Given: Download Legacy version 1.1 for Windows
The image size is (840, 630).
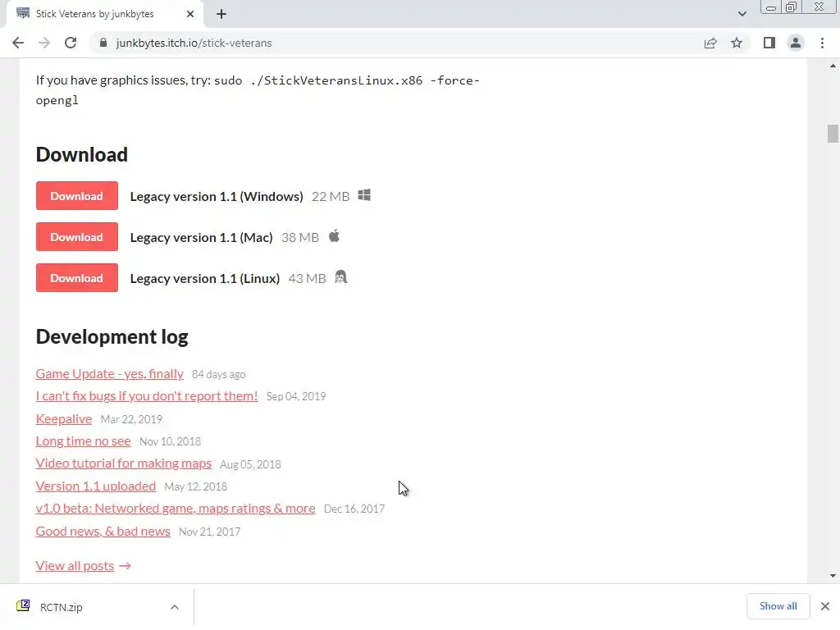Looking at the screenshot, I should [76, 195].
